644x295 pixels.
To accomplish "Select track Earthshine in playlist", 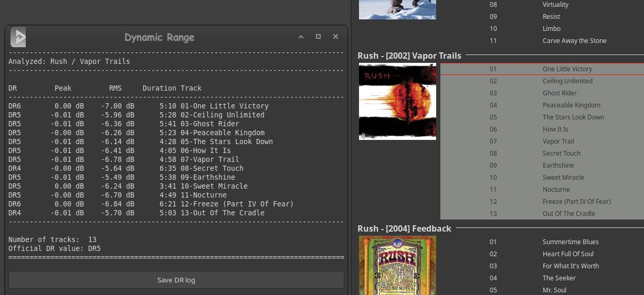I will (542, 165).
